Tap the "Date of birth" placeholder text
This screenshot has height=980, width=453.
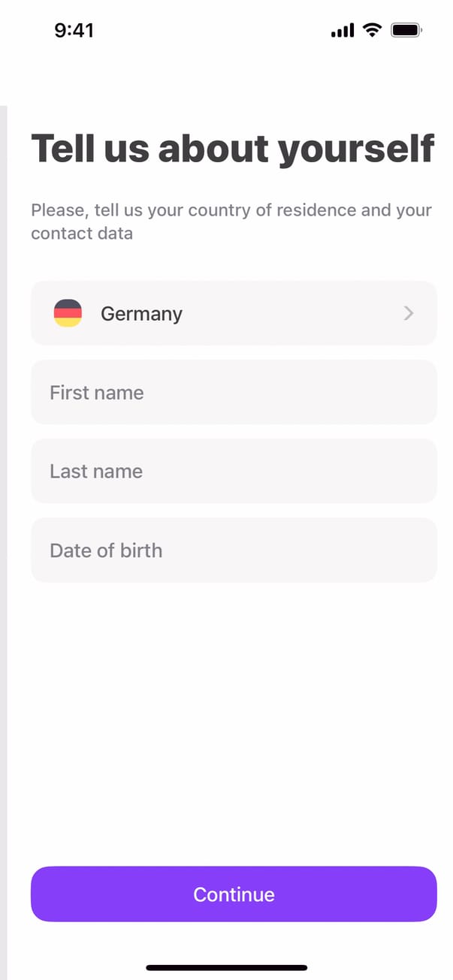[106, 550]
